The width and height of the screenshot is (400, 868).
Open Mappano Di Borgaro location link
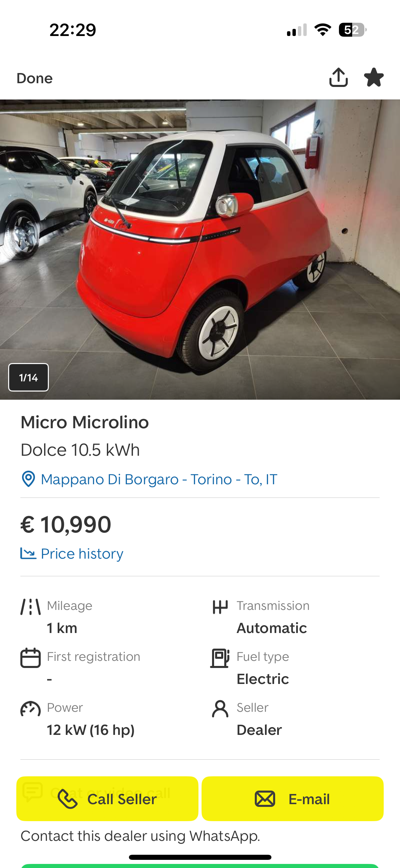pyautogui.click(x=159, y=479)
